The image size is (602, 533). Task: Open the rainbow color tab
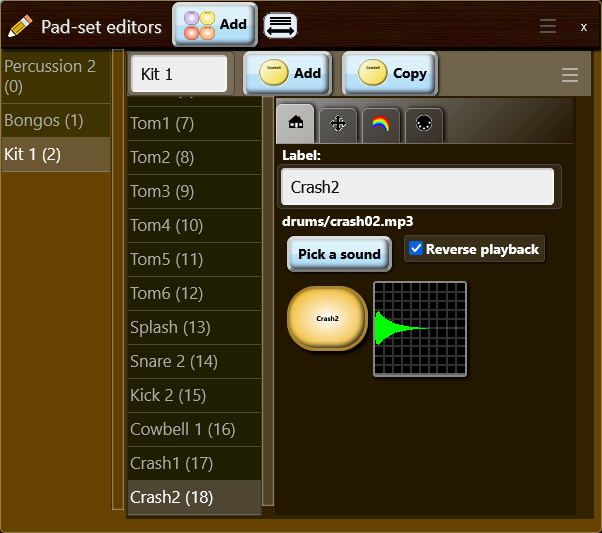381,124
